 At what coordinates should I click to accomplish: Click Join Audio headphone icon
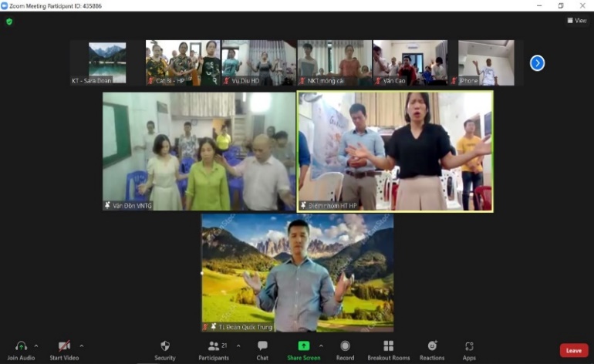tap(22, 345)
